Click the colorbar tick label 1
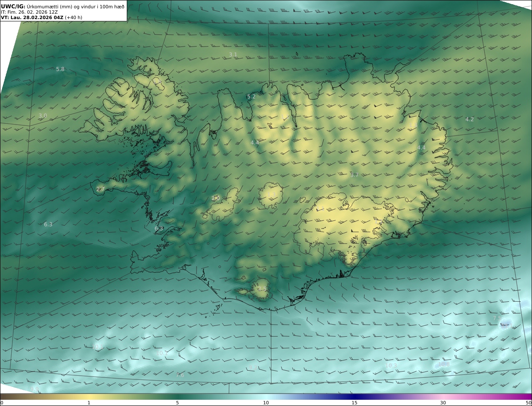Image resolution: width=532 pixels, height=406 pixels. pyautogui.click(x=89, y=403)
